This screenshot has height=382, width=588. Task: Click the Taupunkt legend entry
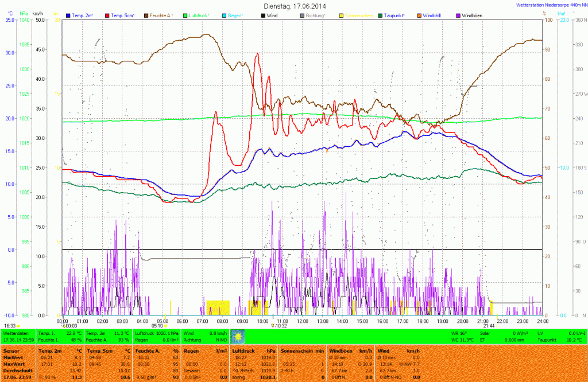click(396, 15)
